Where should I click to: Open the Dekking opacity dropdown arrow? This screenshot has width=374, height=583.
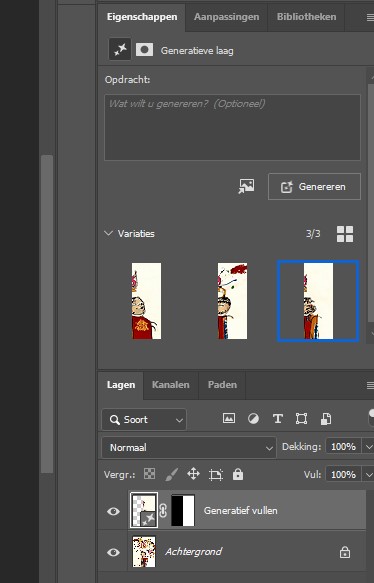(x=368, y=447)
